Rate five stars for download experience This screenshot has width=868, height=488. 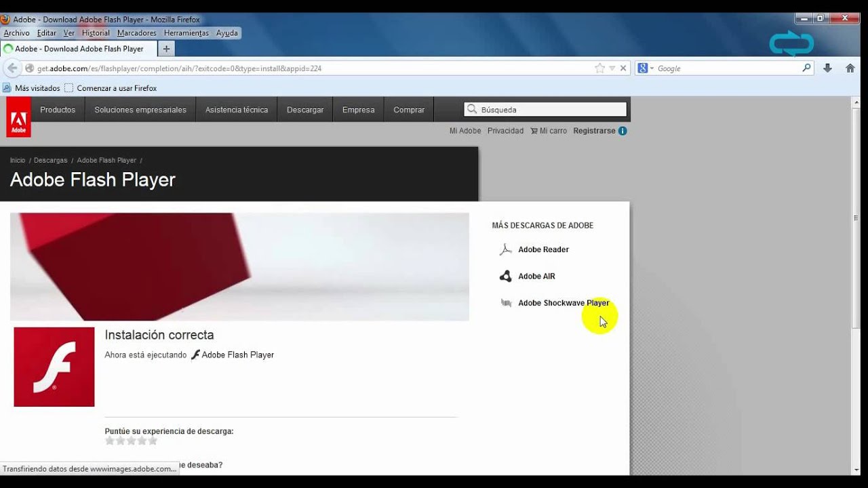153,441
